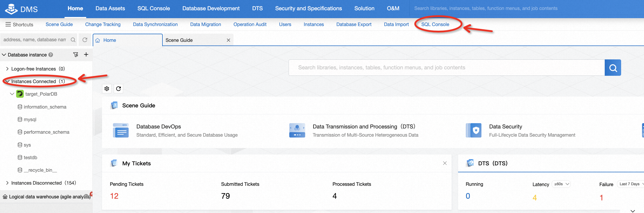Click the sys database icon

20,145
